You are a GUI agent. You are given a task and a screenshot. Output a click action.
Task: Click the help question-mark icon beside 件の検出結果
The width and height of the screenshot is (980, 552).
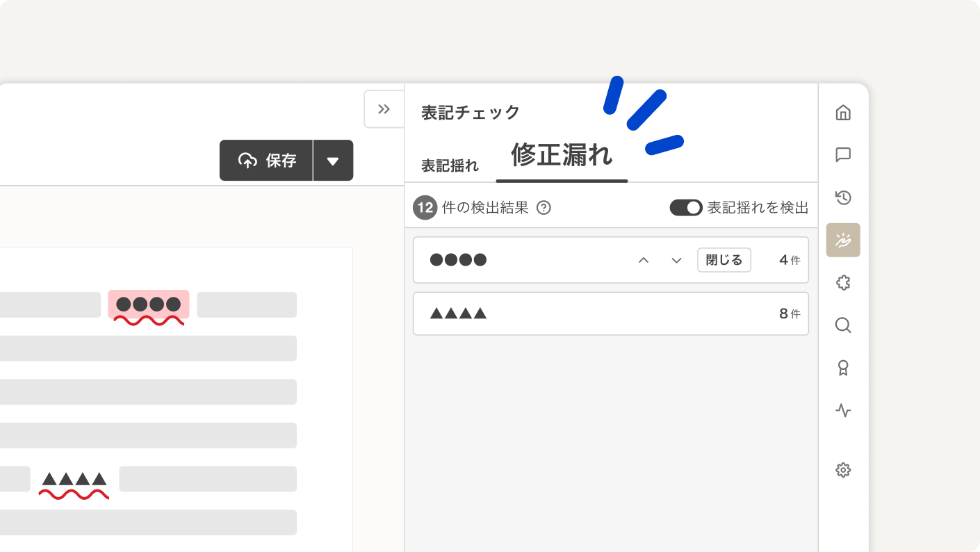point(544,207)
